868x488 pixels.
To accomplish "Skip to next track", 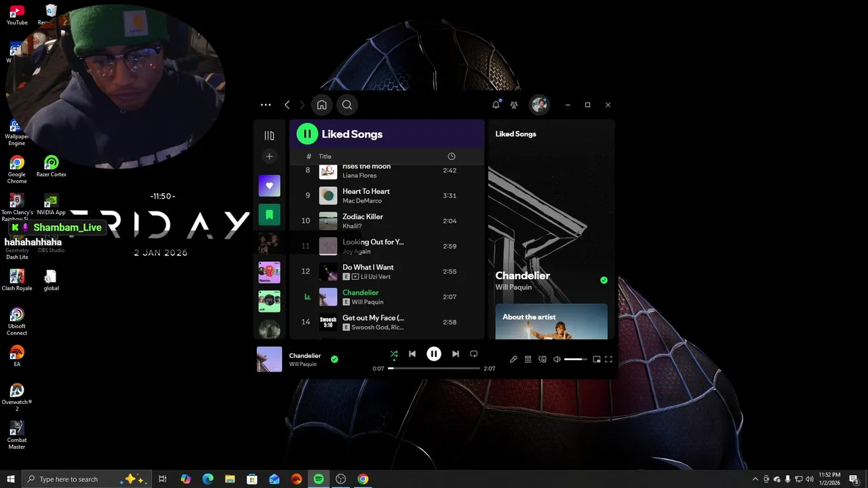I will [456, 354].
